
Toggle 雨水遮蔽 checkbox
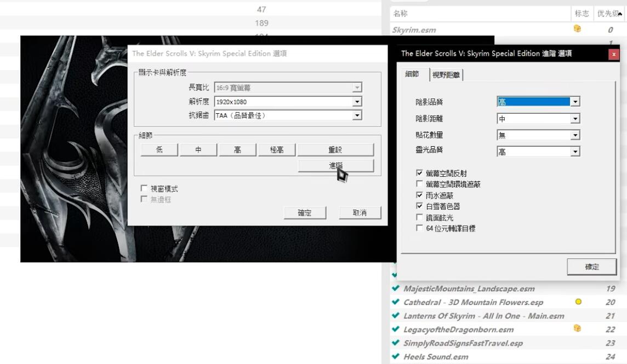pos(419,195)
